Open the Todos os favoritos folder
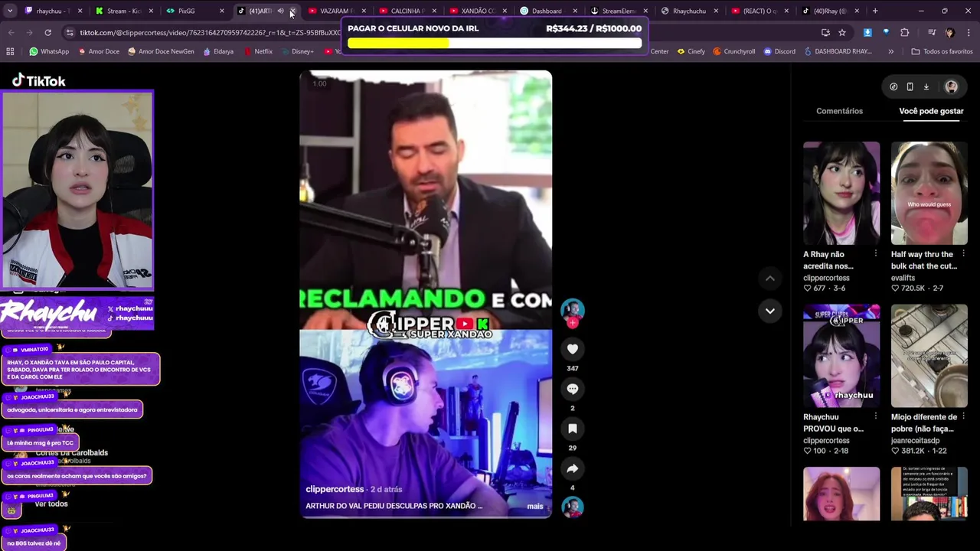The width and height of the screenshot is (980, 551). (942, 51)
